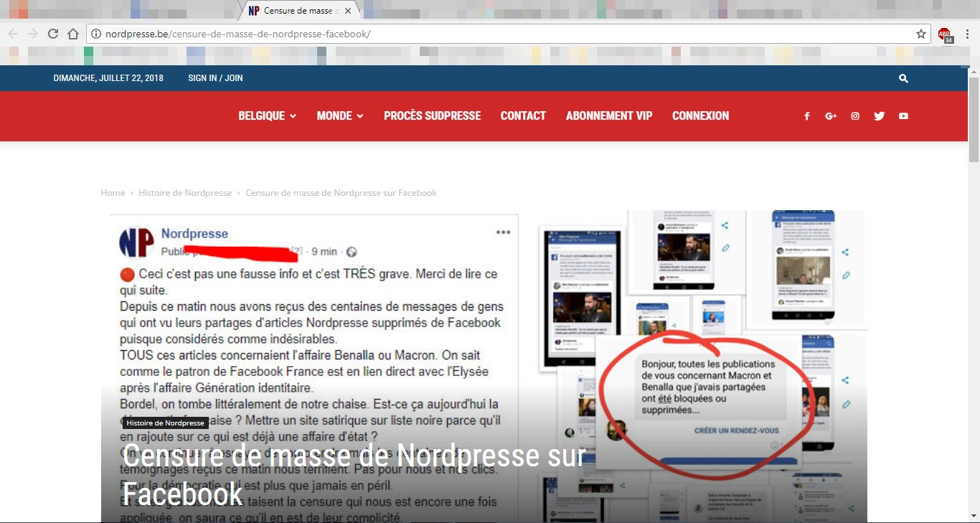This screenshot has height=523, width=980.
Task: Open Nordpresse Twitter icon
Action: click(x=879, y=116)
